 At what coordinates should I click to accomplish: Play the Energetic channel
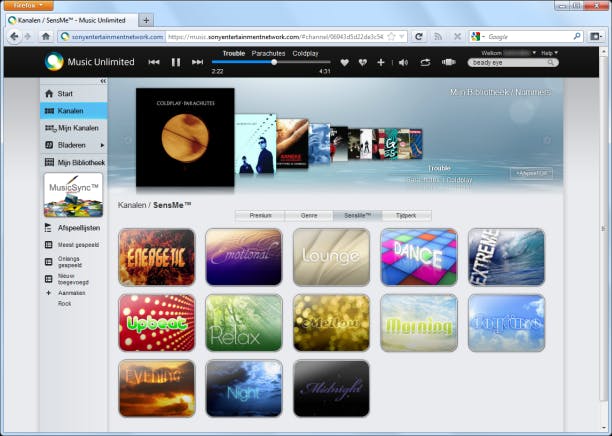[x=157, y=257]
